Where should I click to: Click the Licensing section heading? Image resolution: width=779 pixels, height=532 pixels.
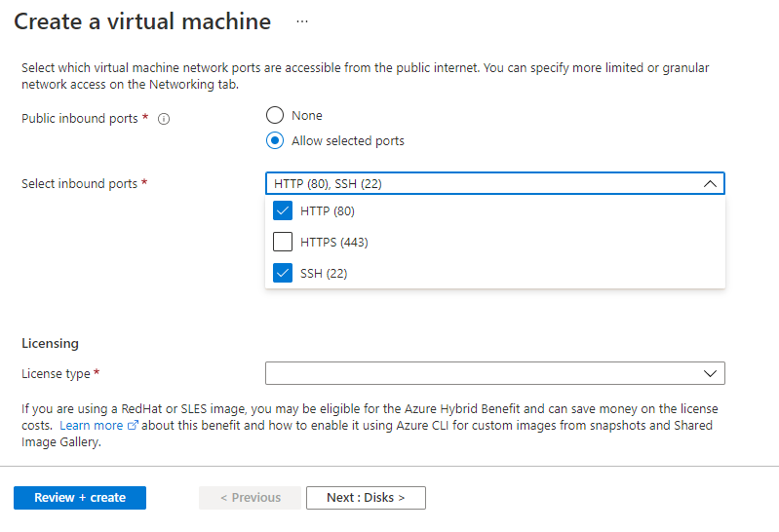[50, 343]
